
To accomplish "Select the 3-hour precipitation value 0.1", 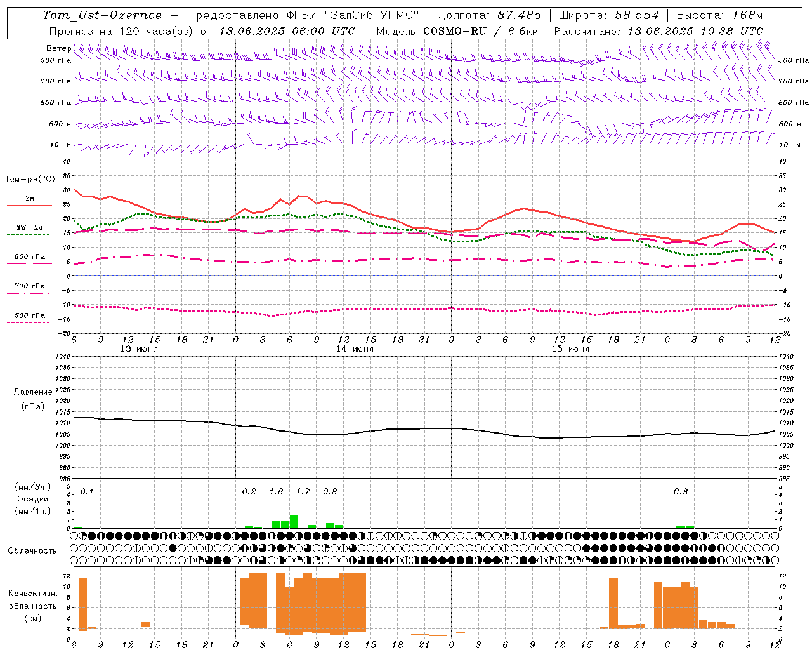I will [87, 492].
